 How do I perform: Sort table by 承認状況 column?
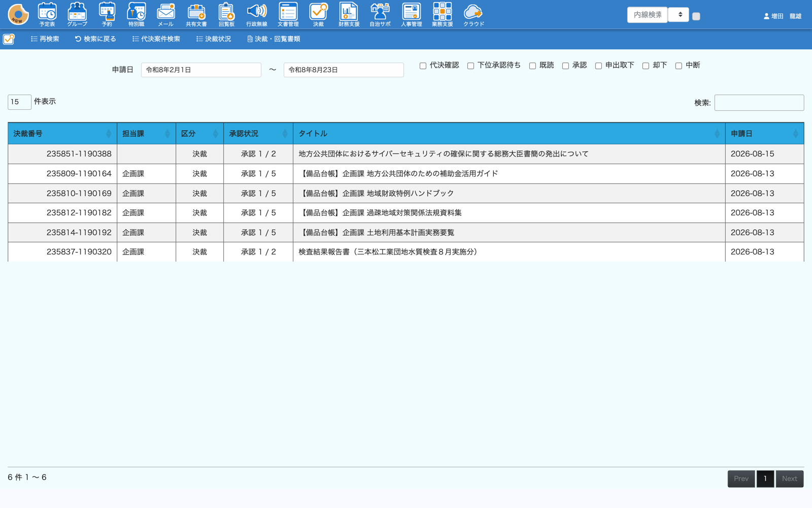point(258,134)
